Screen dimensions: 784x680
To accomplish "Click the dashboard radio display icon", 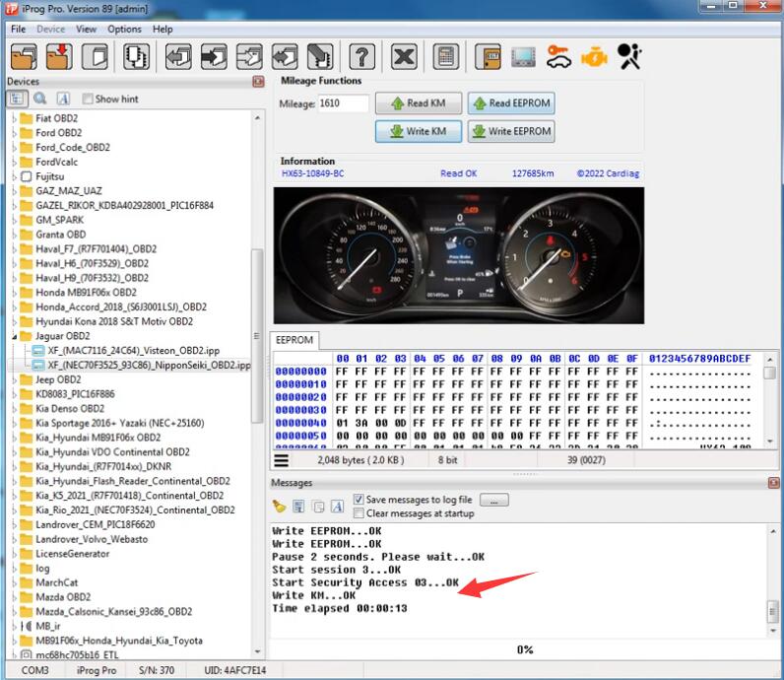I will tap(522, 56).
